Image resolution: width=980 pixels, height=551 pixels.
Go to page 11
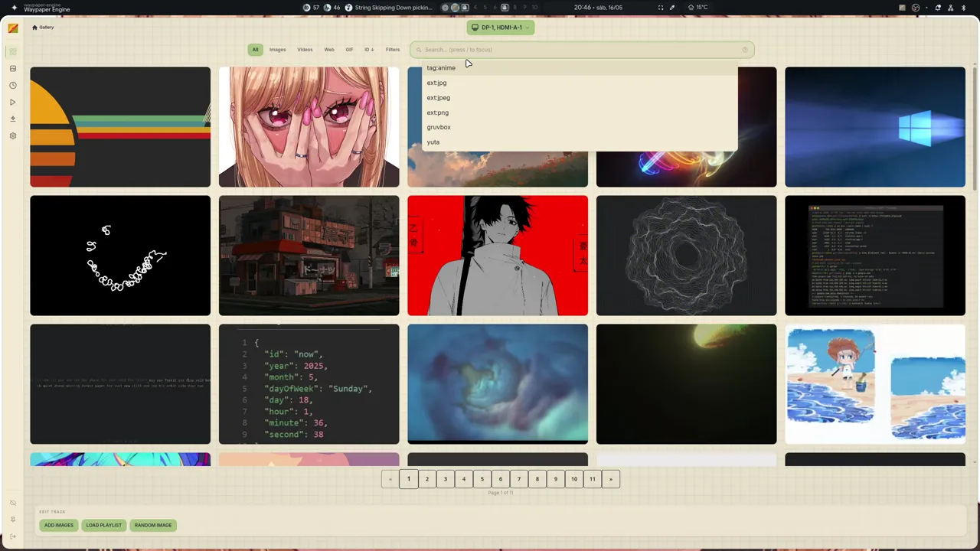[x=593, y=479]
